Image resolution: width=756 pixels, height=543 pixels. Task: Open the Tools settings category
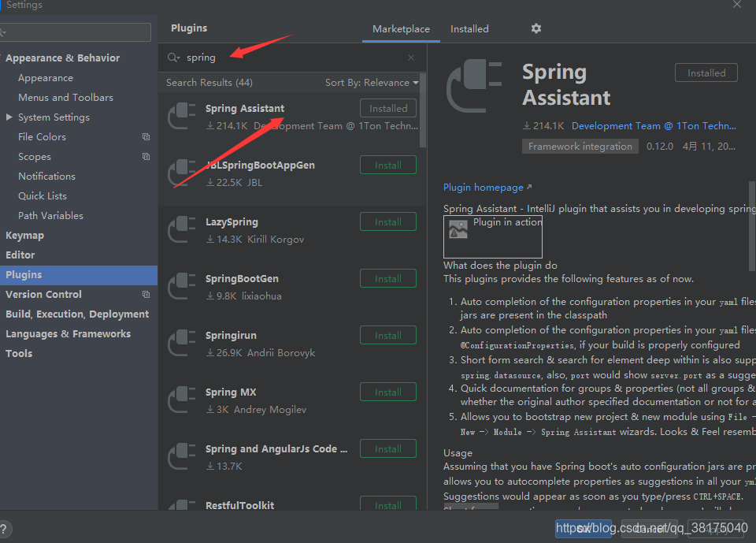tap(19, 354)
